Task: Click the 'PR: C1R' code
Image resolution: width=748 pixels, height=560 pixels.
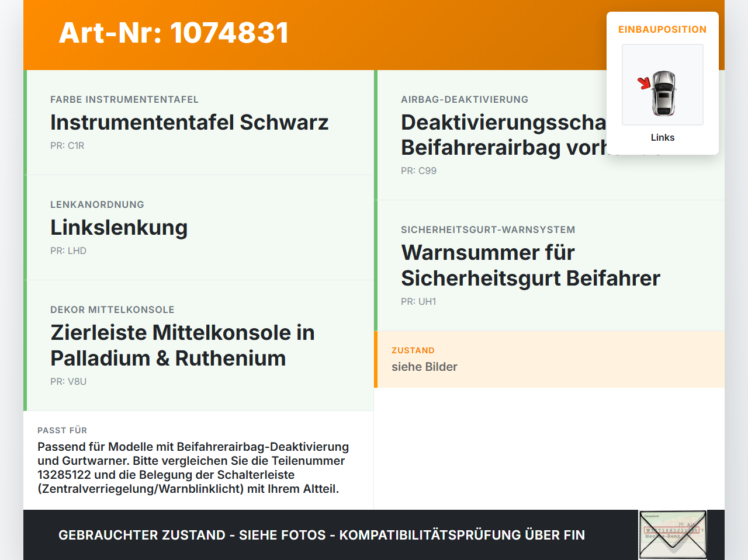Action: click(x=67, y=145)
